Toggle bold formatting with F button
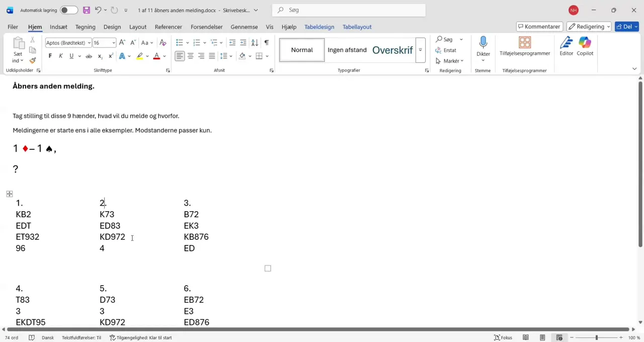This screenshot has width=644, height=342. coord(50,56)
